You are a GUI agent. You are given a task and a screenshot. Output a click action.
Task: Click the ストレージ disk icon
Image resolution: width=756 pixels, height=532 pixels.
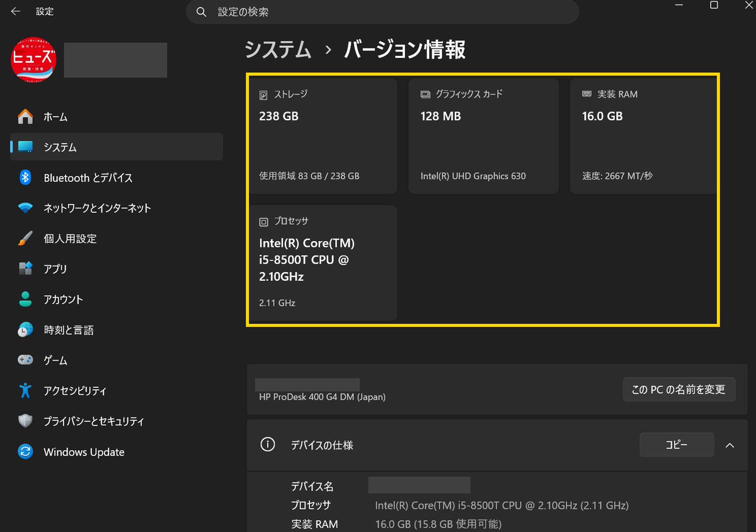[264, 95]
